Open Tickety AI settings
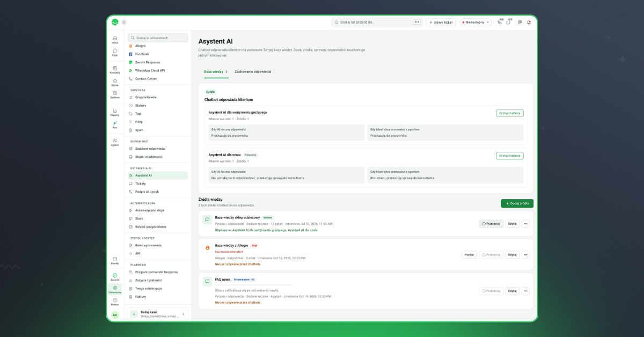 point(158,184)
